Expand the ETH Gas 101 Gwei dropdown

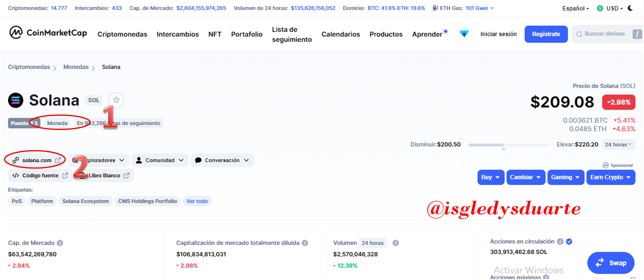pyautogui.click(x=480, y=8)
